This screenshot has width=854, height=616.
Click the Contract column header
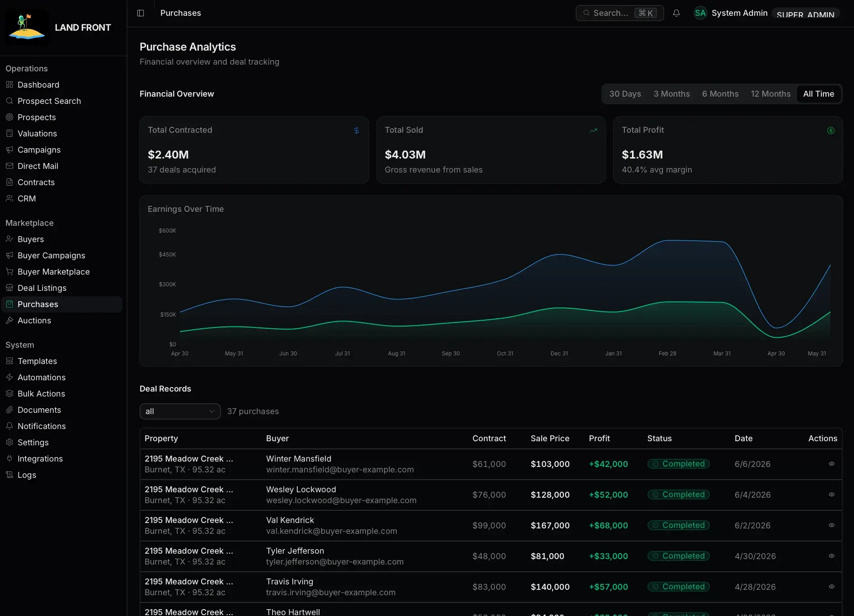tap(489, 439)
